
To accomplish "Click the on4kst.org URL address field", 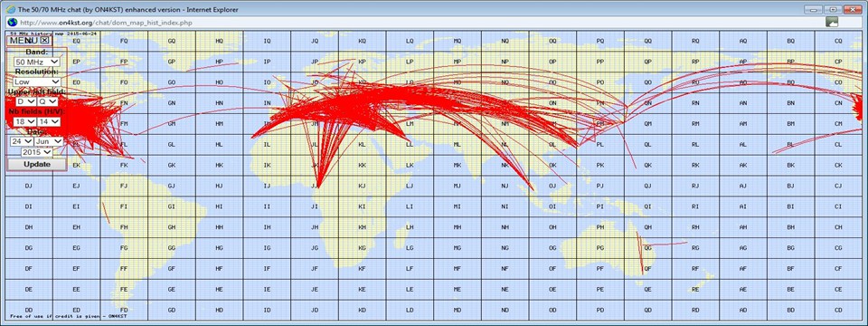I will 420,22.
